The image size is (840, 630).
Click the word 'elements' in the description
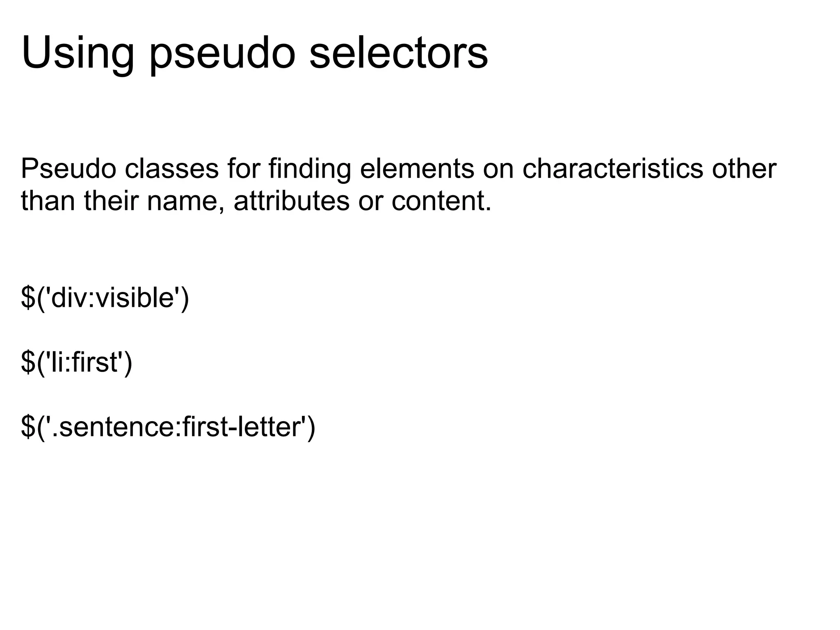point(417,169)
